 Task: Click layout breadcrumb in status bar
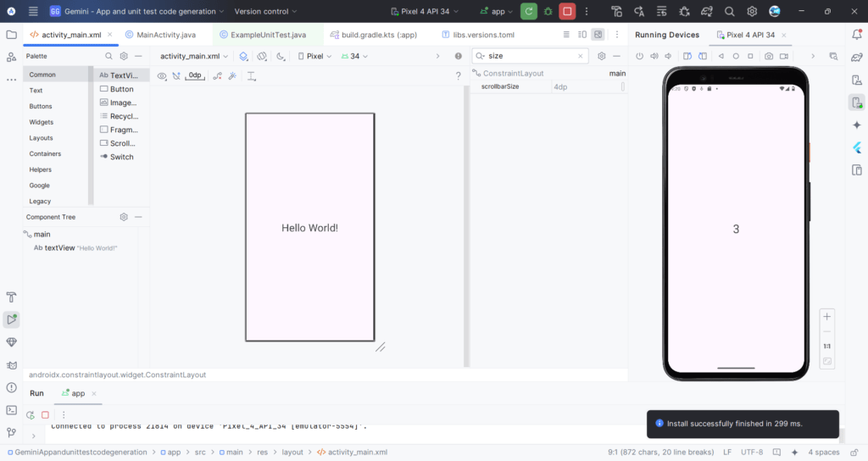pos(292,453)
